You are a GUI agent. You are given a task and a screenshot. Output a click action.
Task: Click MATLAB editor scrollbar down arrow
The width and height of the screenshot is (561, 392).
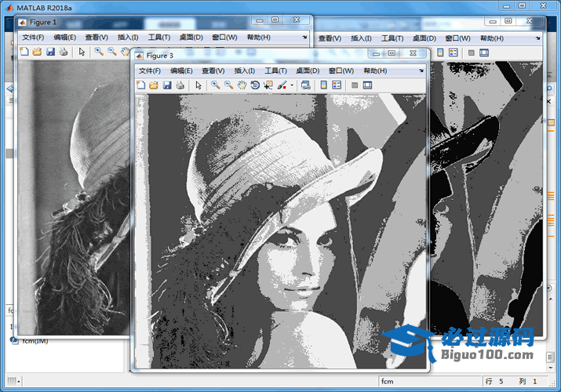[551, 368]
